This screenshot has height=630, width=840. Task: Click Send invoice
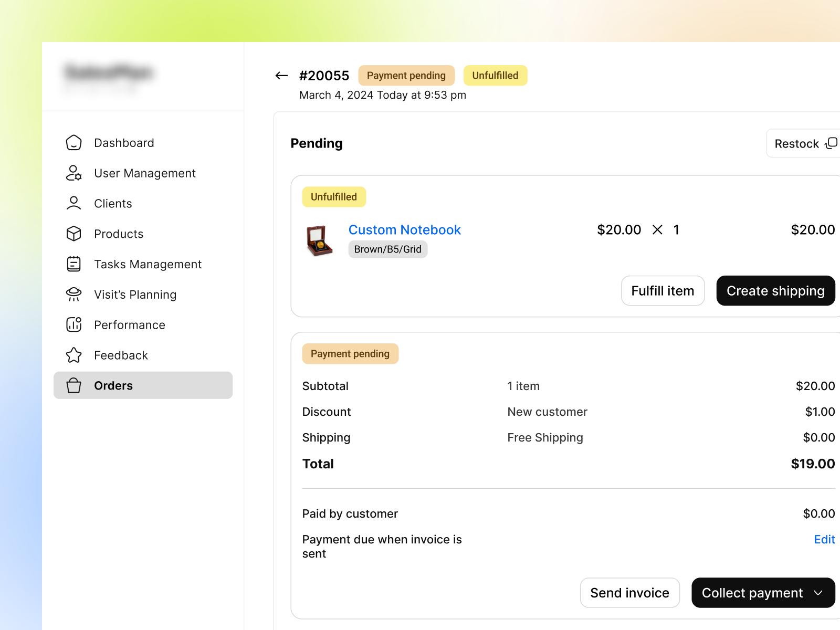pos(629,593)
